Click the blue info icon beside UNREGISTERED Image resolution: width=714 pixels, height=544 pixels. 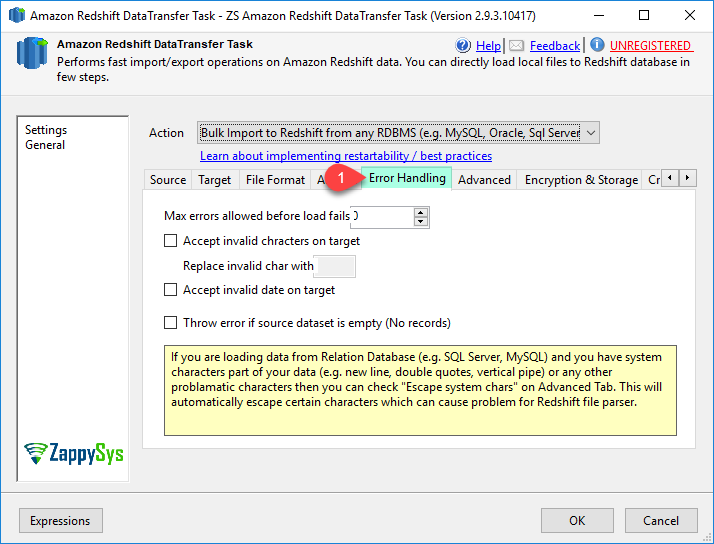coord(597,45)
